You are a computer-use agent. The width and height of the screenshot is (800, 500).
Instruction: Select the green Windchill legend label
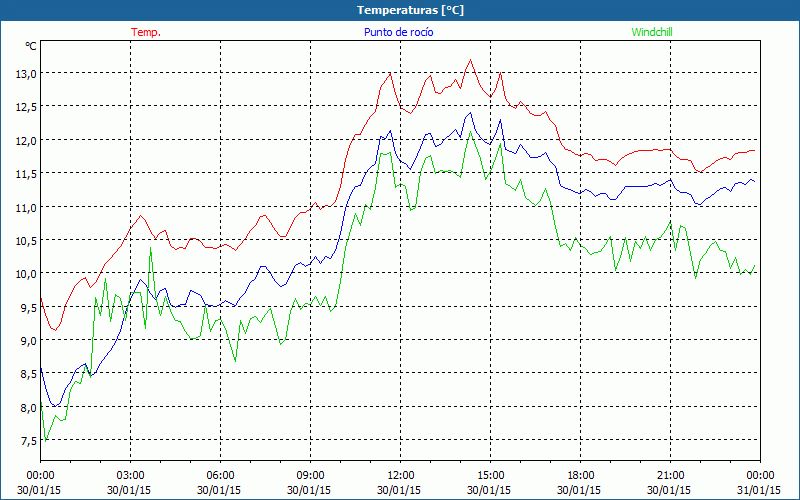click(x=652, y=32)
